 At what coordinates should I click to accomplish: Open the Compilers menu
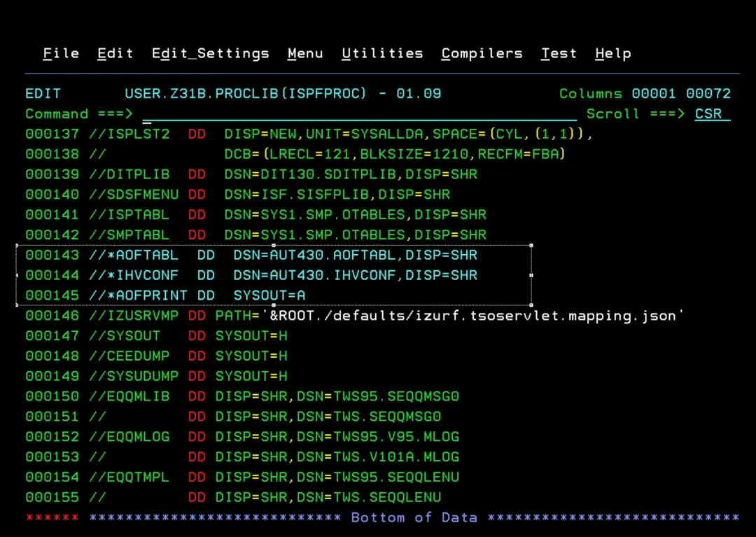tap(482, 53)
